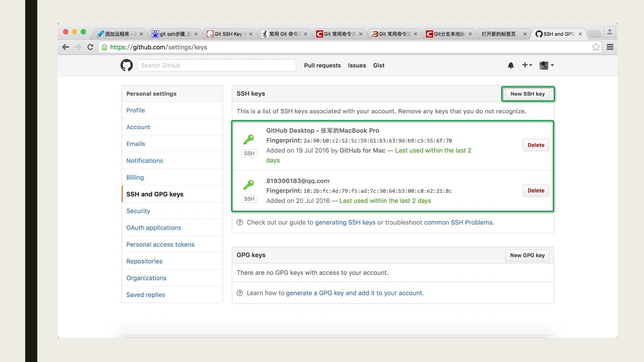The image size is (644, 362).
Task: Bookmark page with the star icon
Action: [596, 47]
